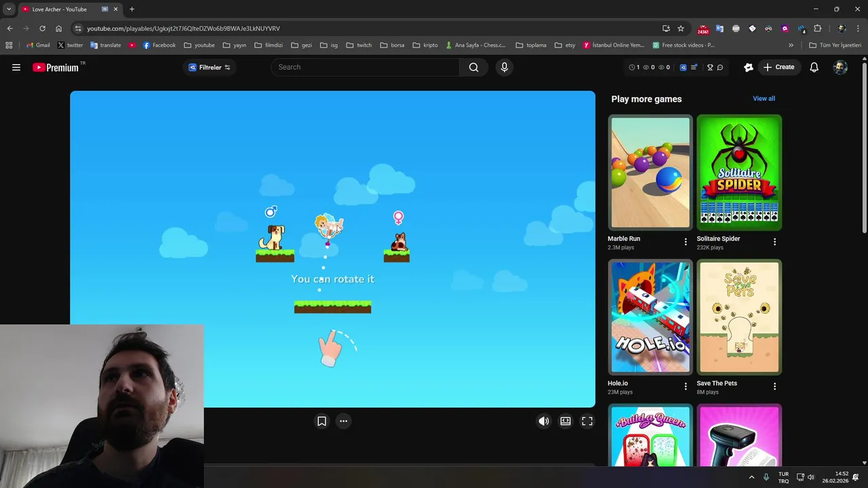Open the tab search dropdown arrow
The width and height of the screenshot is (868, 488).
pos(8,9)
